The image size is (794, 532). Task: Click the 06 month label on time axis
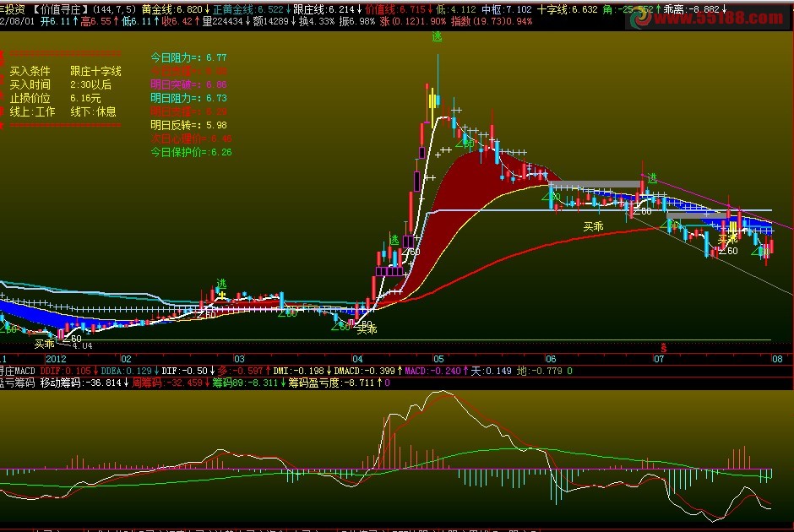pos(551,359)
